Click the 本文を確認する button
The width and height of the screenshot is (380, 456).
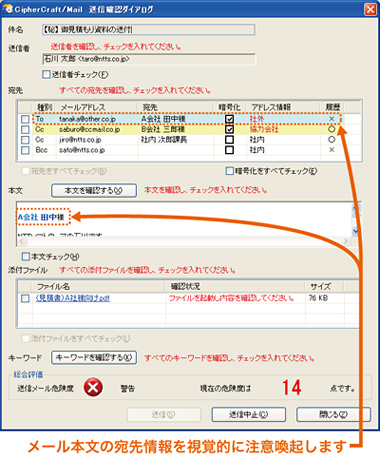pyautogui.click(x=94, y=191)
